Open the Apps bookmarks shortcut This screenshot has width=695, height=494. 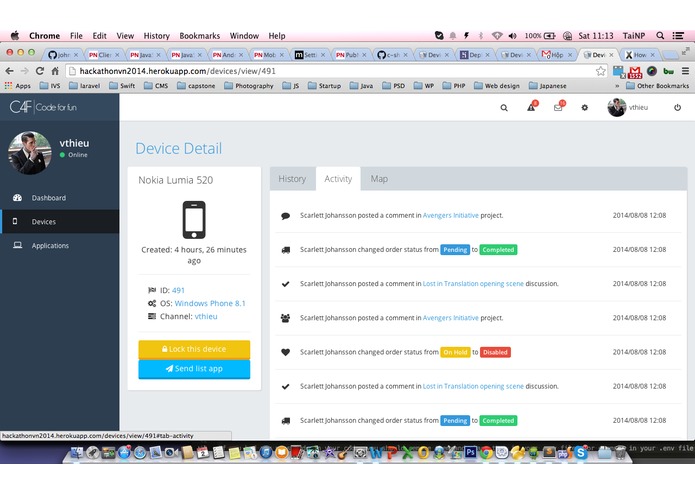(18, 86)
